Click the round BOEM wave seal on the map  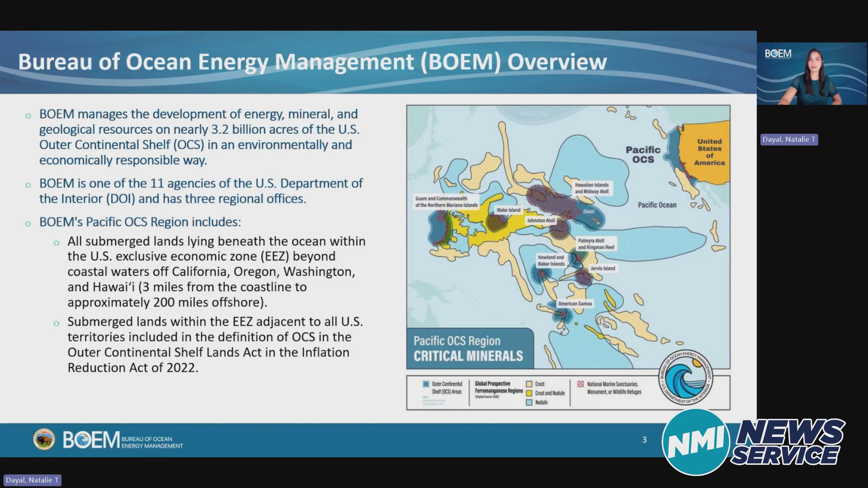click(685, 377)
